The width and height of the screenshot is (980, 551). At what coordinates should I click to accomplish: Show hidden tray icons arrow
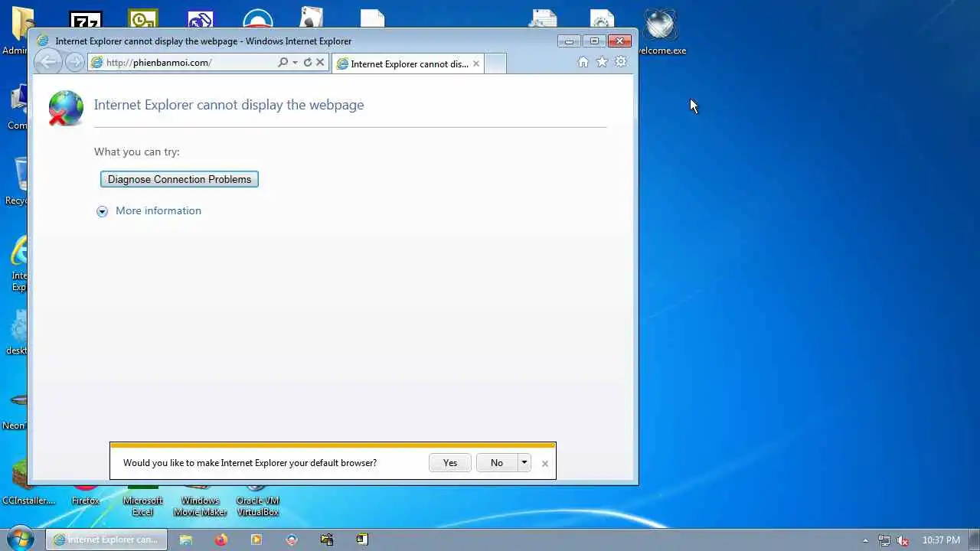click(x=866, y=540)
